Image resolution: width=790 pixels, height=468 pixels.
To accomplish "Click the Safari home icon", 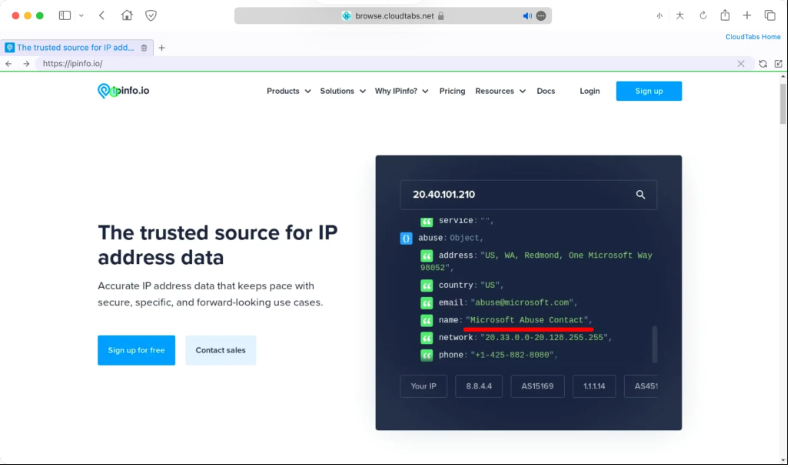I will coord(126,16).
